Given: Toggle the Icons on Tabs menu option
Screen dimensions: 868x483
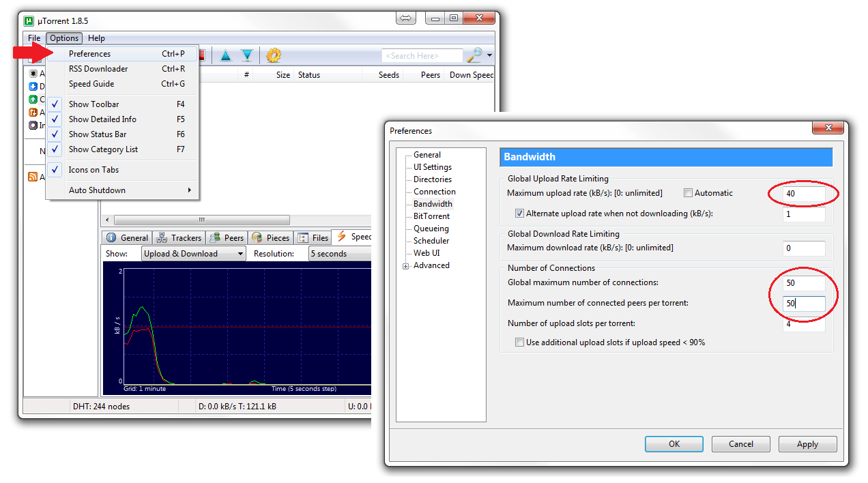Looking at the screenshot, I should click(123, 170).
